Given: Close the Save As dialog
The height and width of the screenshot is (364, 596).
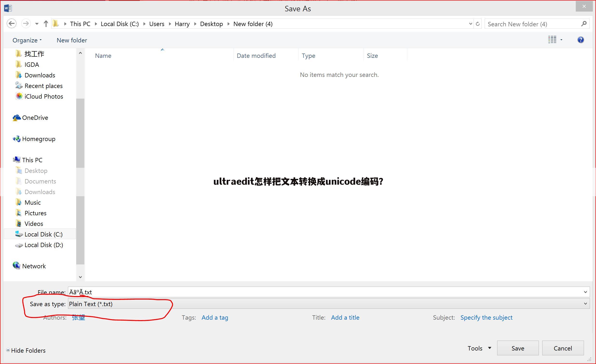Looking at the screenshot, I should click(x=584, y=6).
